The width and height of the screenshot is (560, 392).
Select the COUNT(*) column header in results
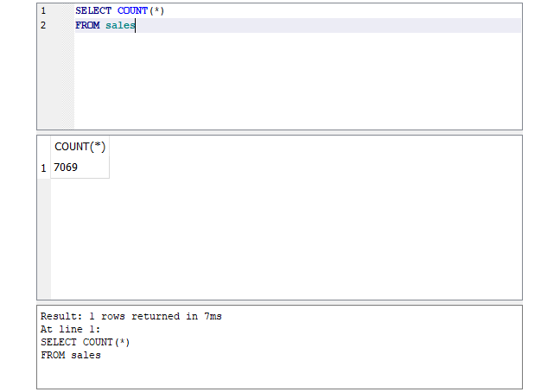coord(80,147)
